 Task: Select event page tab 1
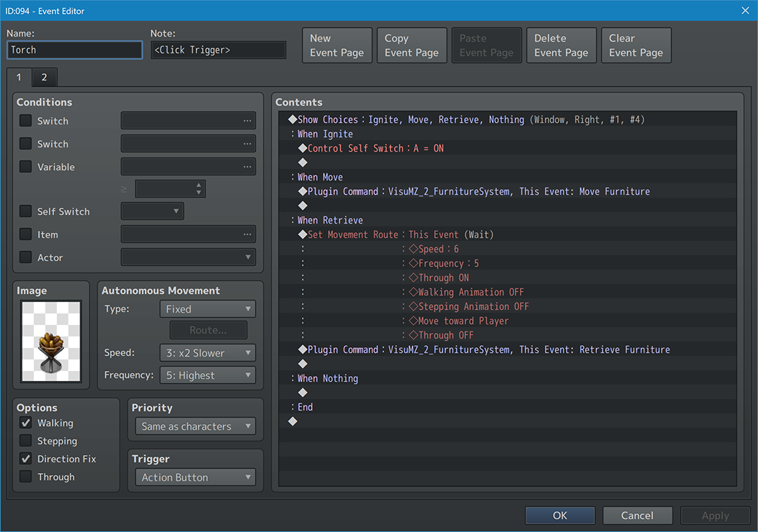pyautogui.click(x=19, y=78)
